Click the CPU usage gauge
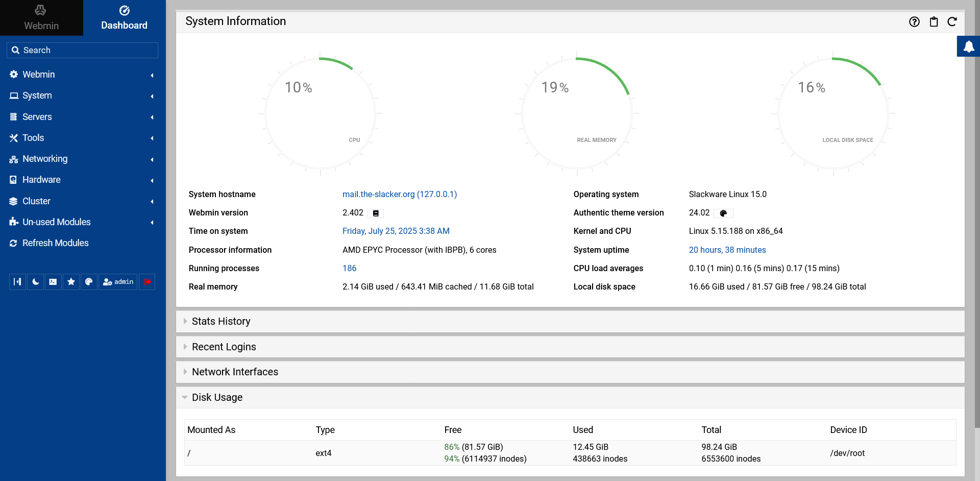Image resolution: width=980 pixels, height=481 pixels. (x=321, y=113)
